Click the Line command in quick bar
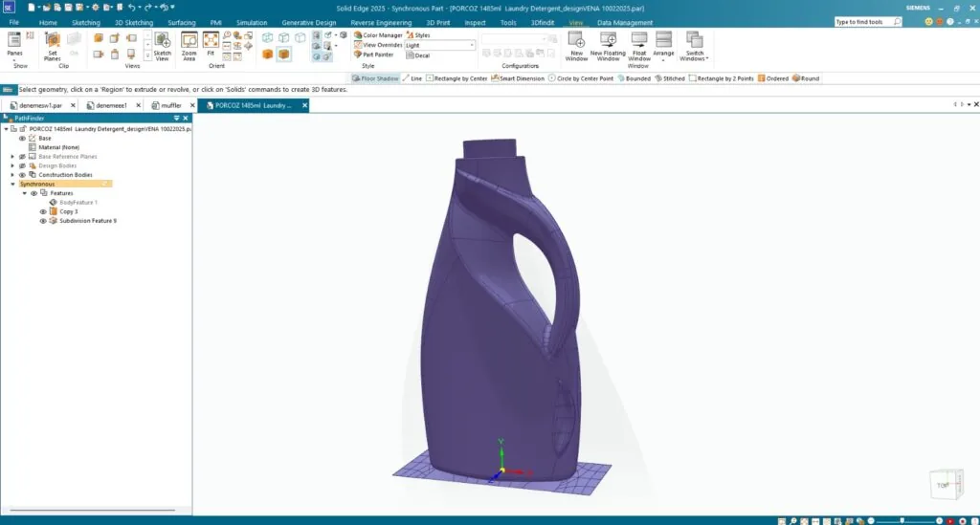The height and width of the screenshot is (525, 980). [412, 78]
